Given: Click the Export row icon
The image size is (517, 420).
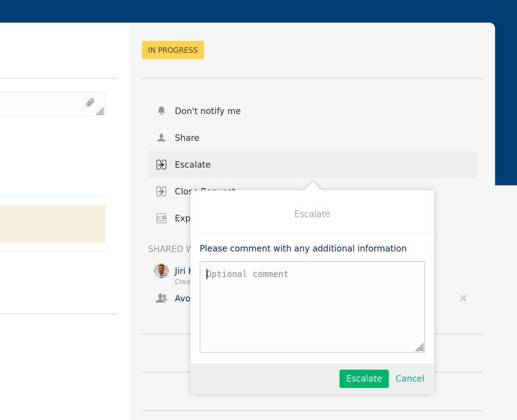Looking at the screenshot, I should (x=161, y=218).
